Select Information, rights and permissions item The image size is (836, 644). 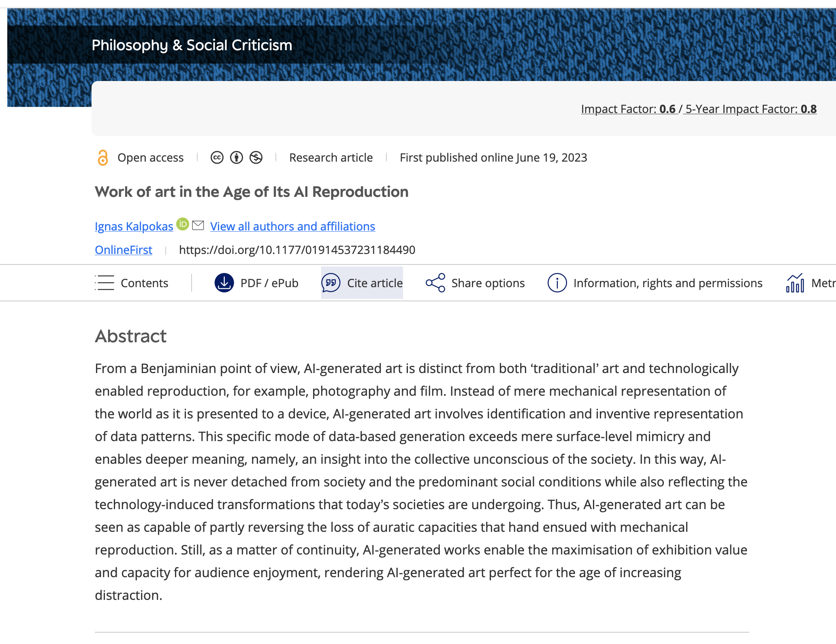(x=668, y=283)
